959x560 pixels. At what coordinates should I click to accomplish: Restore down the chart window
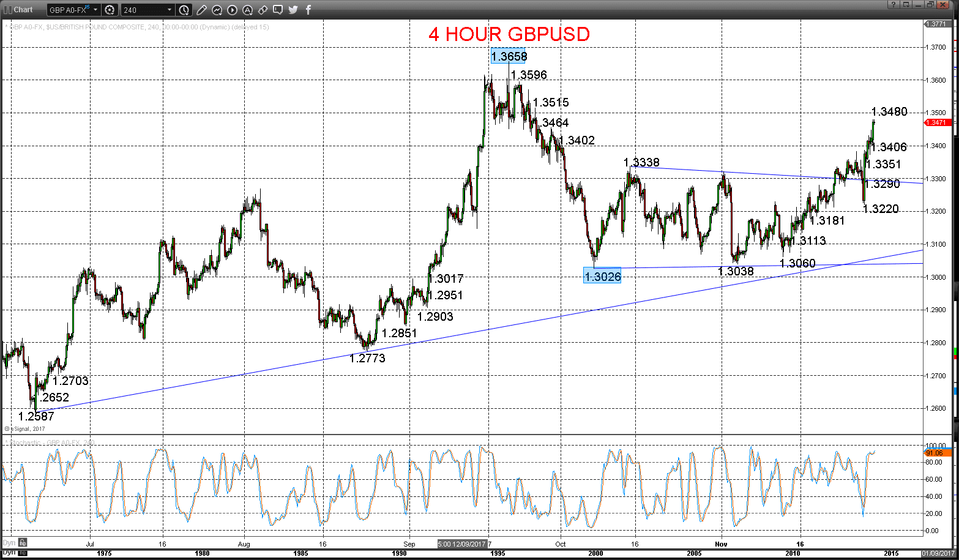[x=930, y=4]
